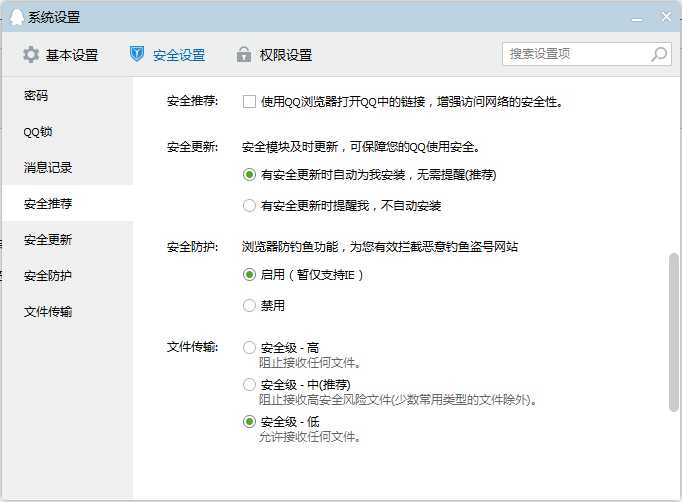Enable 使用QQ浏览器打开QQ中的链接 checkbox
The image size is (682, 502).
249,102
